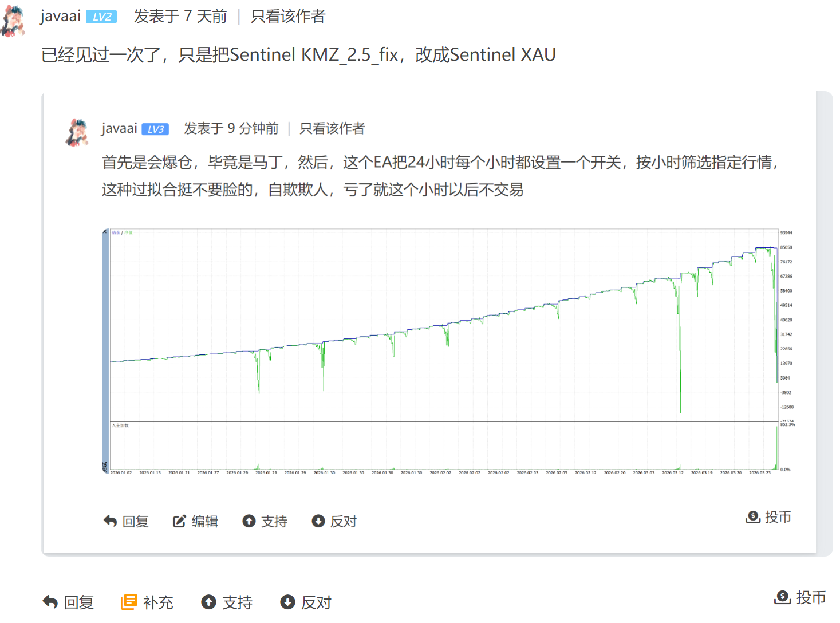Screen dimensions: 840x623
Task: Click down-arrow icon in quoted comment
Action: point(318,521)
